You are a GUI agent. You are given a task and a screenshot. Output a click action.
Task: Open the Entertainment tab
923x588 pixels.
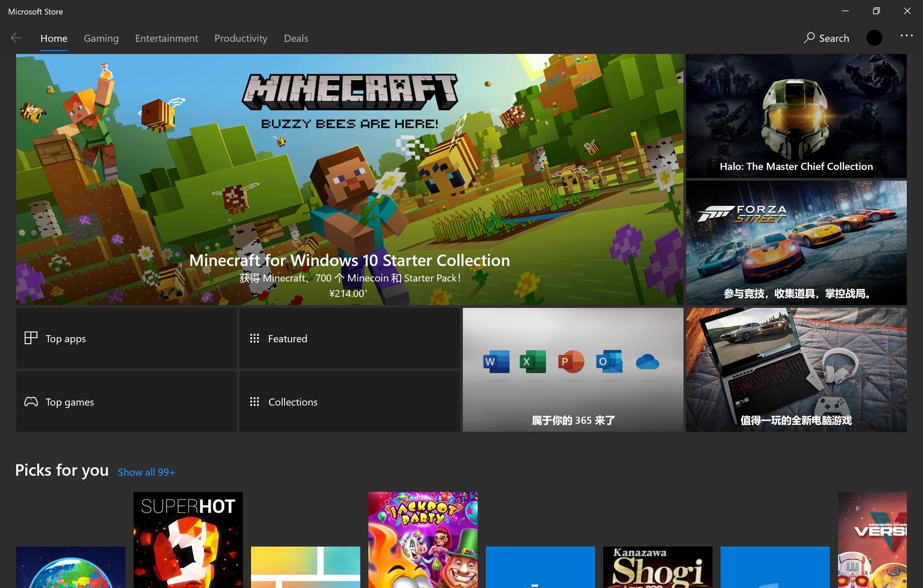point(167,38)
